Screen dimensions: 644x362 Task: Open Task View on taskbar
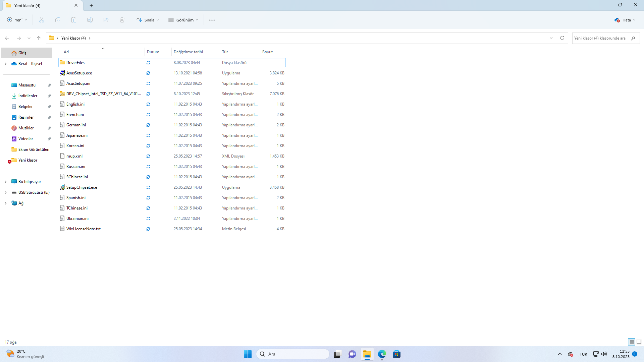coord(337,354)
